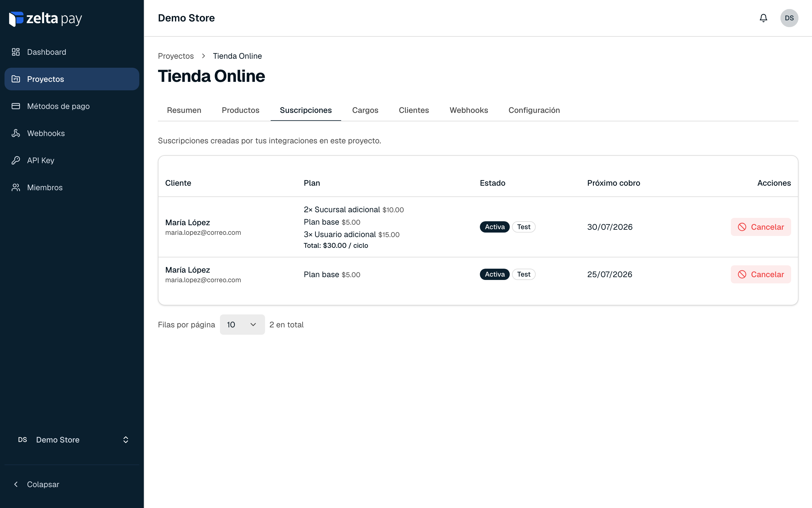Collapse the sidebar with Colapsar

pyautogui.click(x=72, y=484)
